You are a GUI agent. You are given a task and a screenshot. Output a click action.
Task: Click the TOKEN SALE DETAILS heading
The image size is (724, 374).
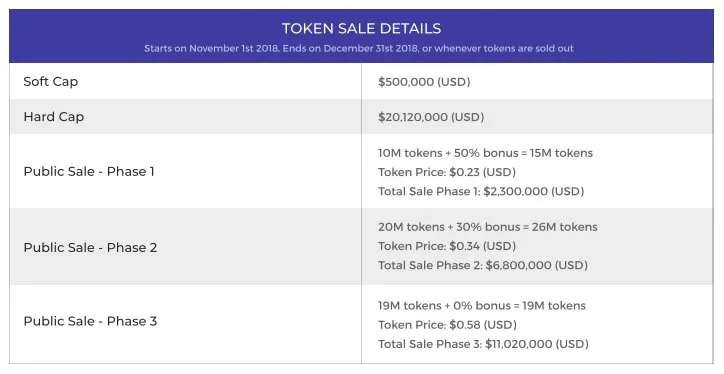(x=362, y=29)
